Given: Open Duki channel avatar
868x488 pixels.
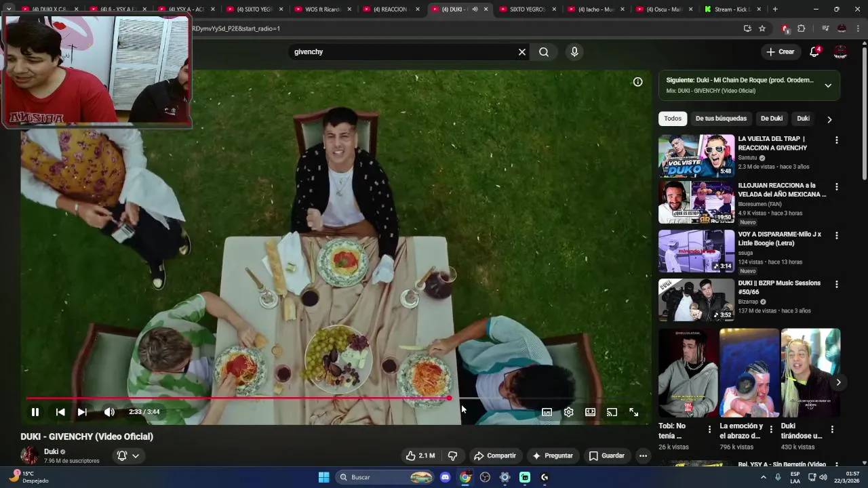Looking at the screenshot, I should point(29,455).
